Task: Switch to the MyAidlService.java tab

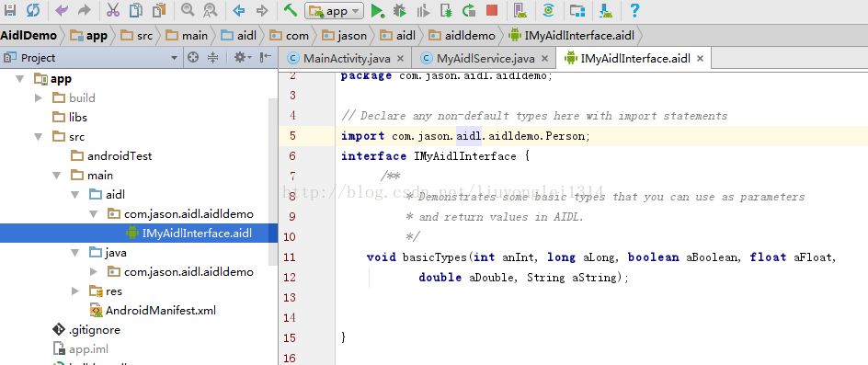Action: tap(485, 58)
